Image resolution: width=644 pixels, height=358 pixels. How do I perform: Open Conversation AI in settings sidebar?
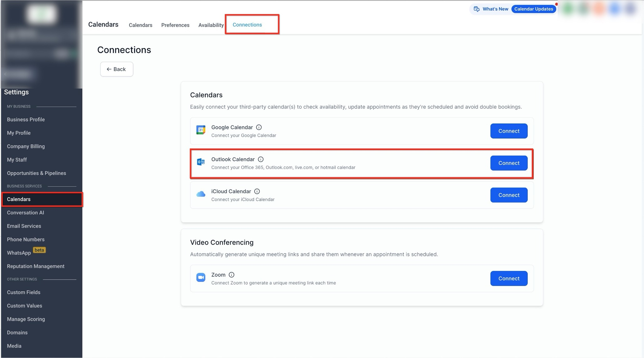pos(25,213)
